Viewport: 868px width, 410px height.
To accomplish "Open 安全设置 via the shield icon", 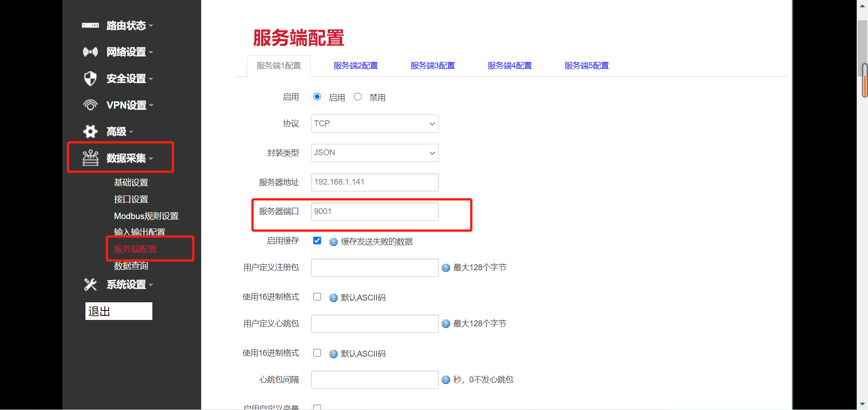I will pyautogui.click(x=90, y=78).
